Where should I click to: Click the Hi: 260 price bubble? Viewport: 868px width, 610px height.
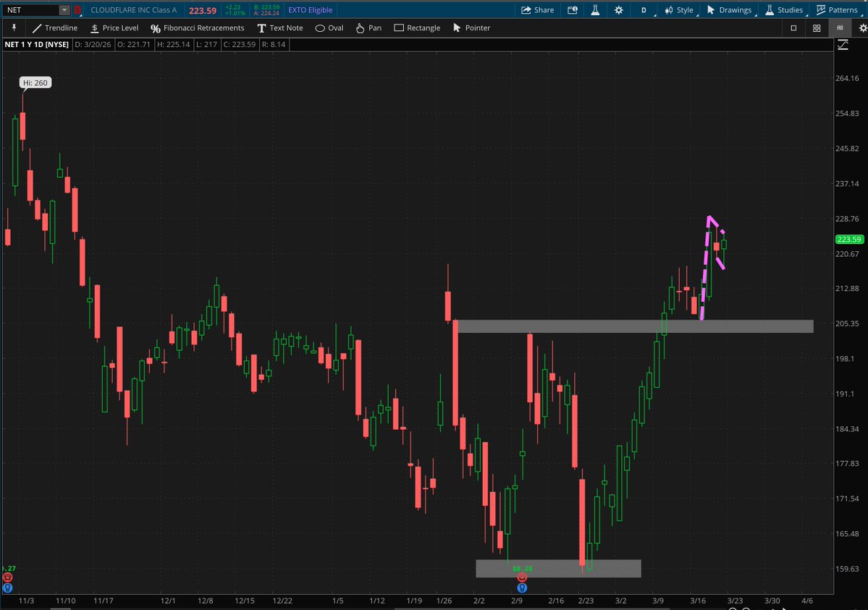35,82
